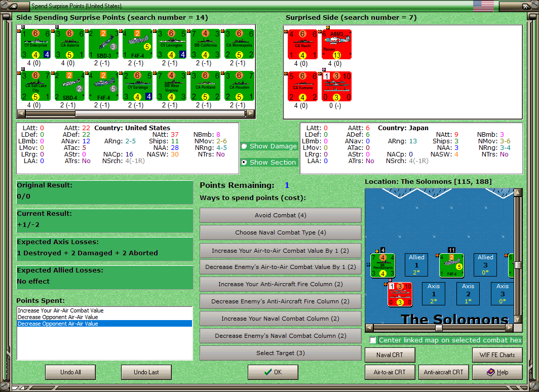This screenshot has width=539, height=392.
Task: Click the SBD-4 aircraft counter
Action: (x=70, y=86)
